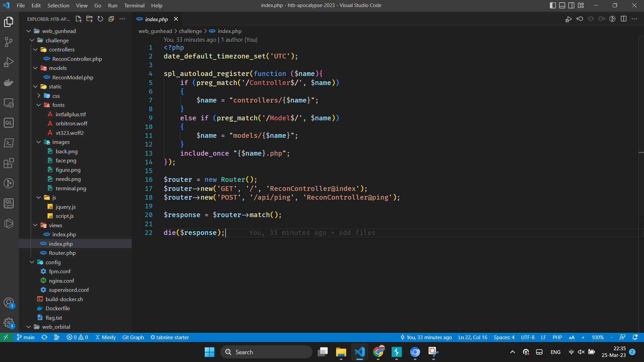Open the Selection menu

[58, 5]
